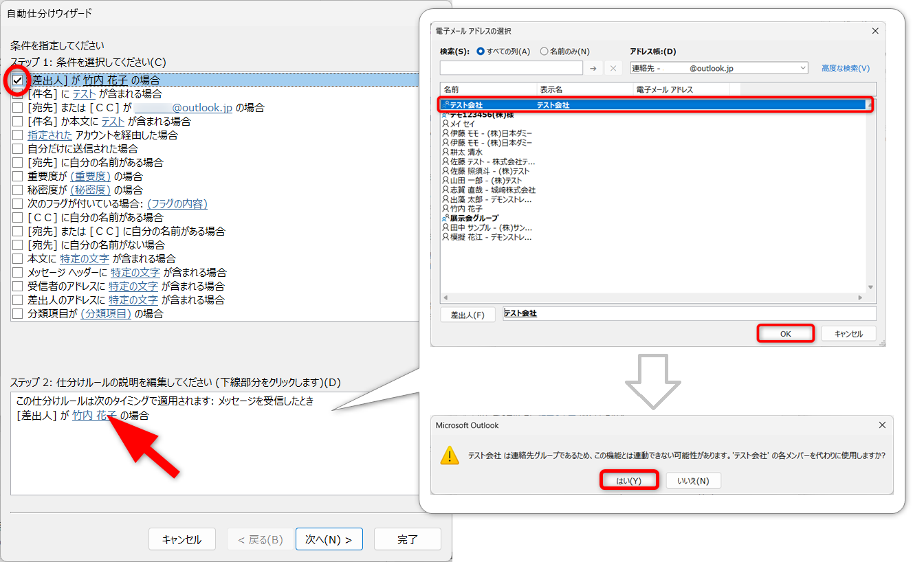Open the (重要度) link
This screenshot has width=924, height=562.
pyautogui.click(x=90, y=177)
